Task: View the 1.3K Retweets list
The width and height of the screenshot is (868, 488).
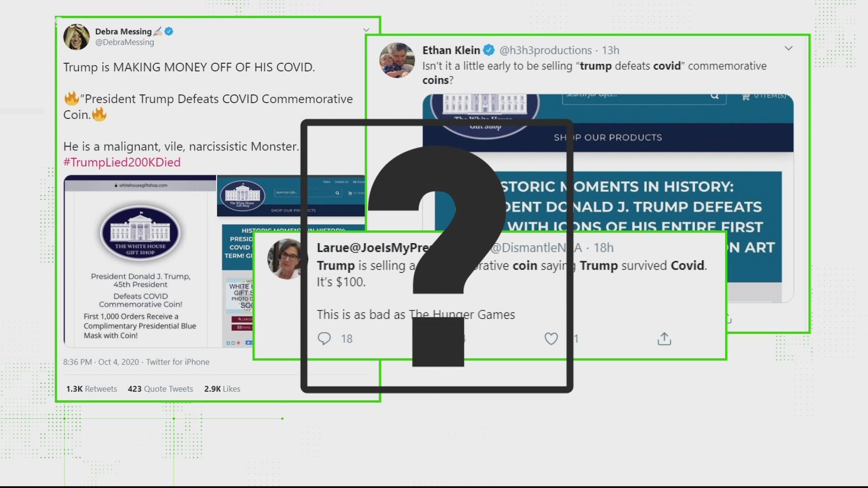Action: [x=91, y=389]
